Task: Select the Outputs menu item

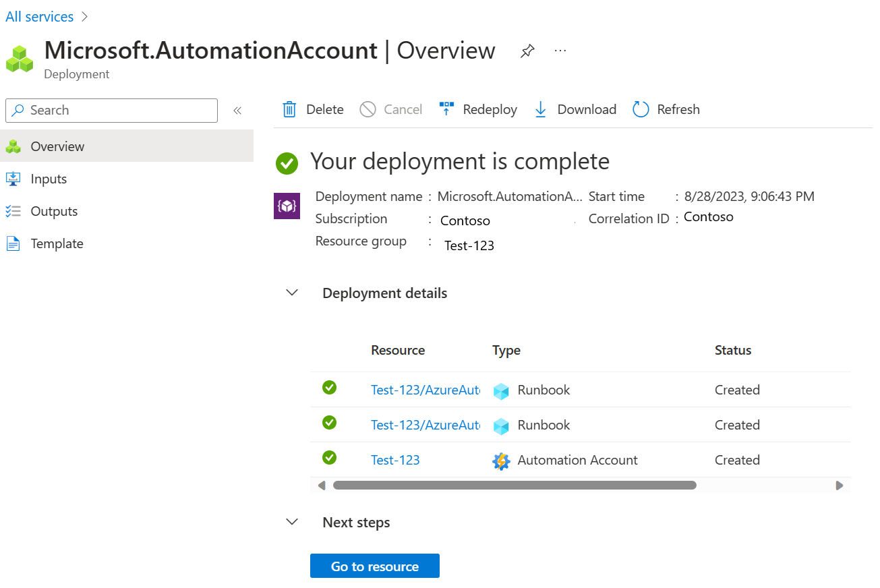Action: (x=54, y=210)
